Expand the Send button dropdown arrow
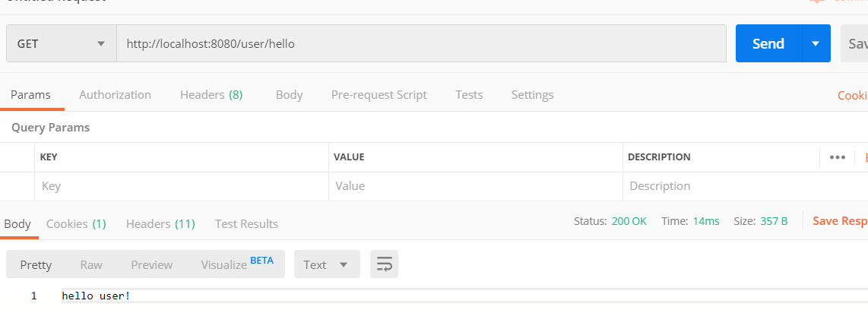The image size is (868, 310). 816,44
